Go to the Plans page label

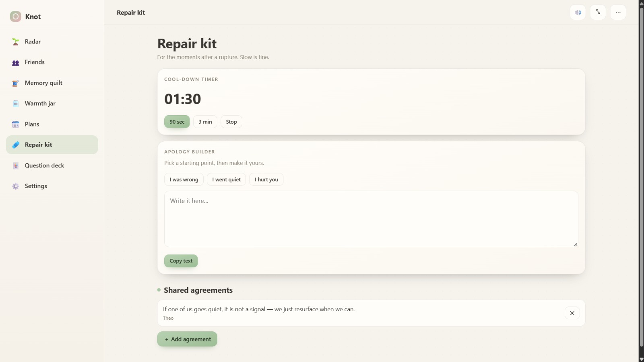pyautogui.click(x=32, y=124)
